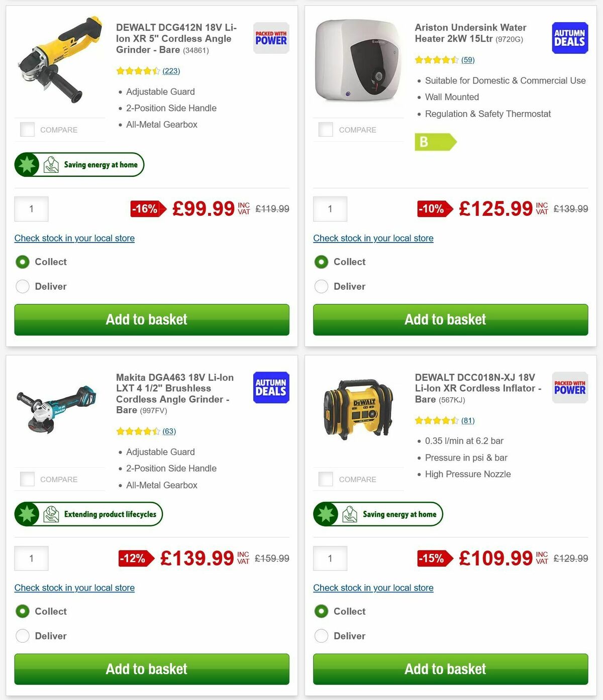Click "Extending product lifecycles" badge on Makita grinder
The height and width of the screenshot is (700, 603).
click(88, 514)
